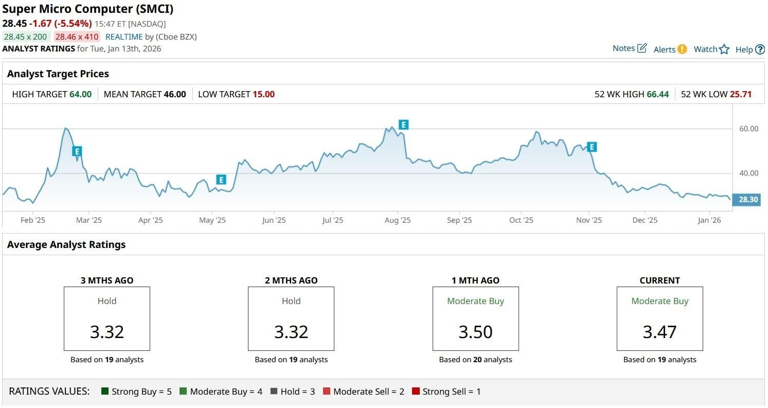The image size is (768, 408).
Task: Open the Help question mark icon
Action: 760,49
